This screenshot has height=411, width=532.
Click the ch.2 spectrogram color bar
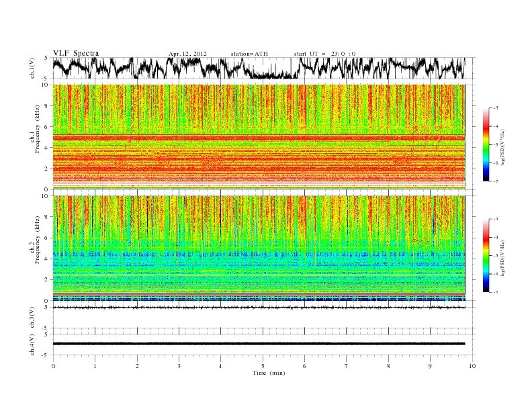pos(486,256)
